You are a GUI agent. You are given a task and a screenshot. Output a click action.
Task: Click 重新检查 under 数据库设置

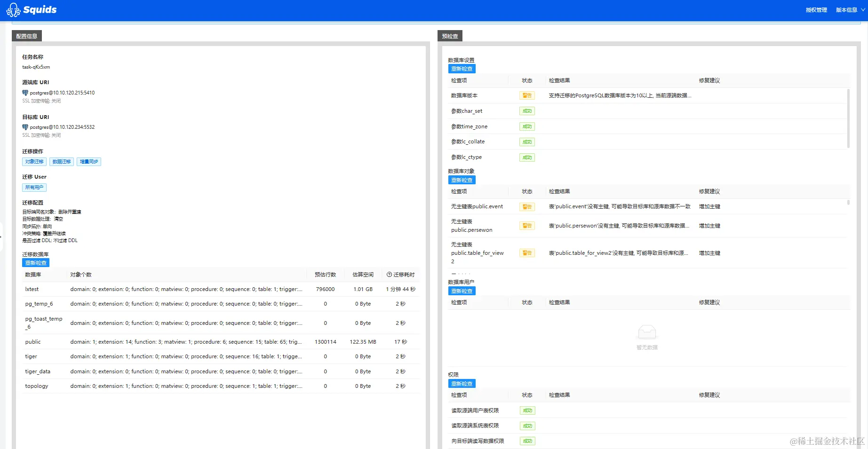point(462,69)
